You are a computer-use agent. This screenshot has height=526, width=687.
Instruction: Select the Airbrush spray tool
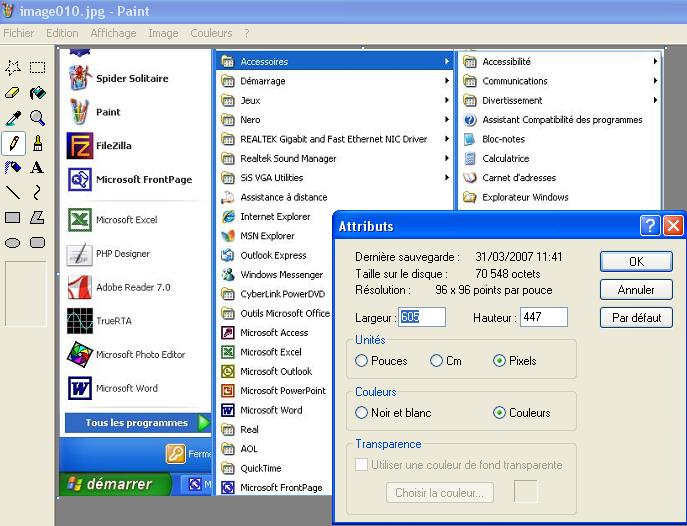point(13,167)
